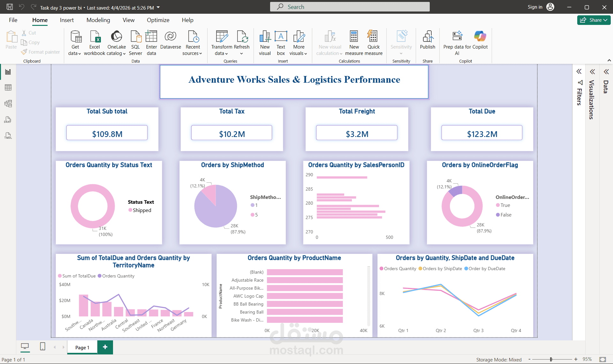Open the Refresh dropdown arrow

(x=242, y=53)
